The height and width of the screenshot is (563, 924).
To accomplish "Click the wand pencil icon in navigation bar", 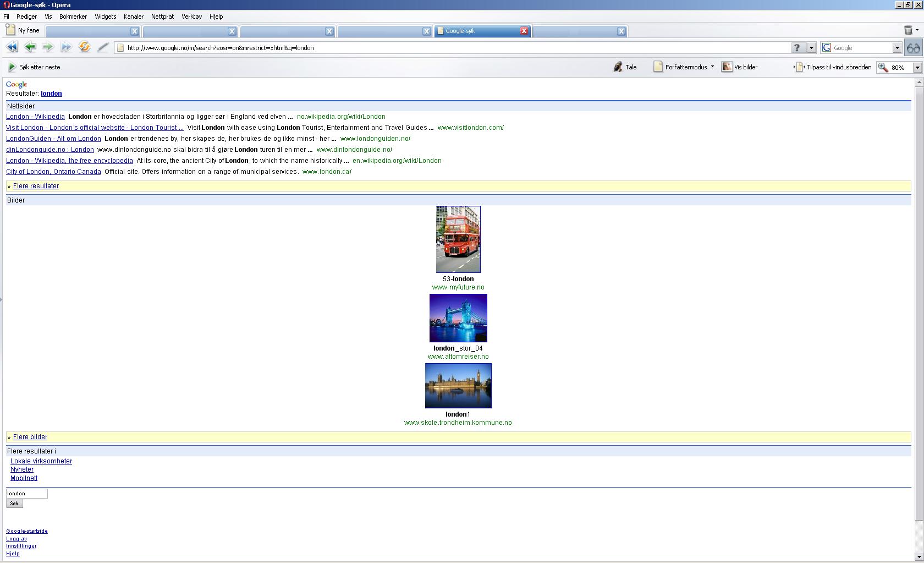I will [x=102, y=47].
